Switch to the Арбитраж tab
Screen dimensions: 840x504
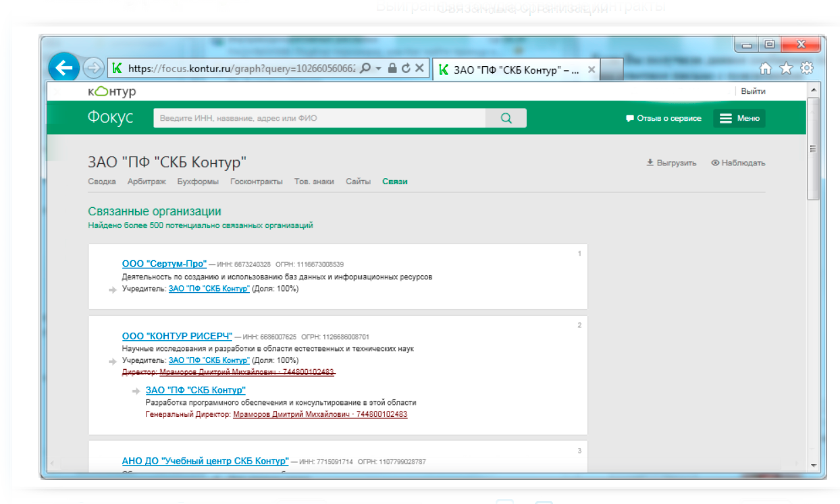147,181
